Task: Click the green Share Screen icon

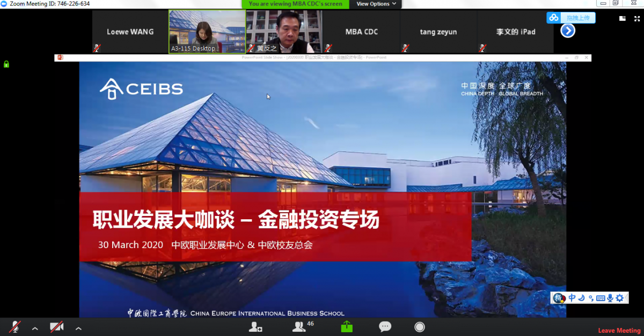Action: pos(347,326)
